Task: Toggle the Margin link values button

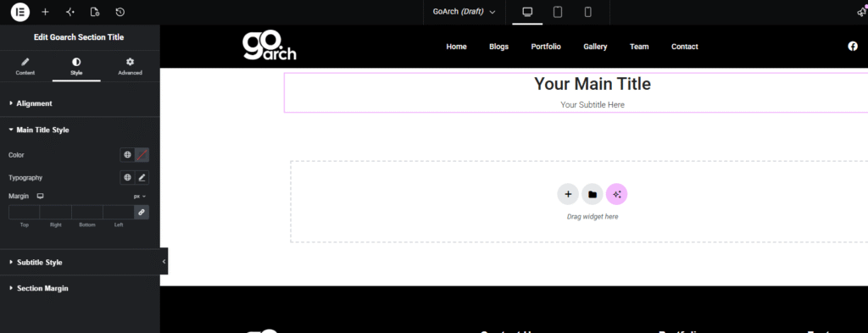Action: point(142,212)
